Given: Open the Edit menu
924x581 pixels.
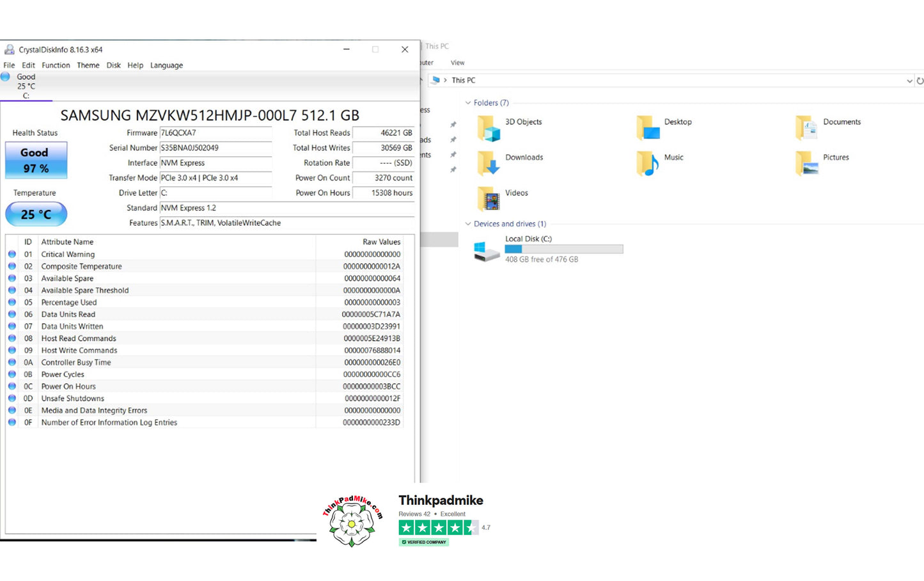Looking at the screenshot, I should pos(28,65).
